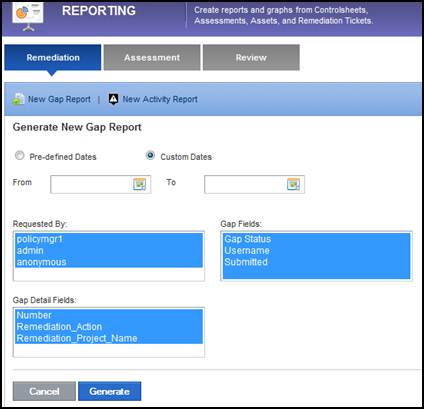Click inside the From date field
The image size is (424, 409).
click(91, 184)
